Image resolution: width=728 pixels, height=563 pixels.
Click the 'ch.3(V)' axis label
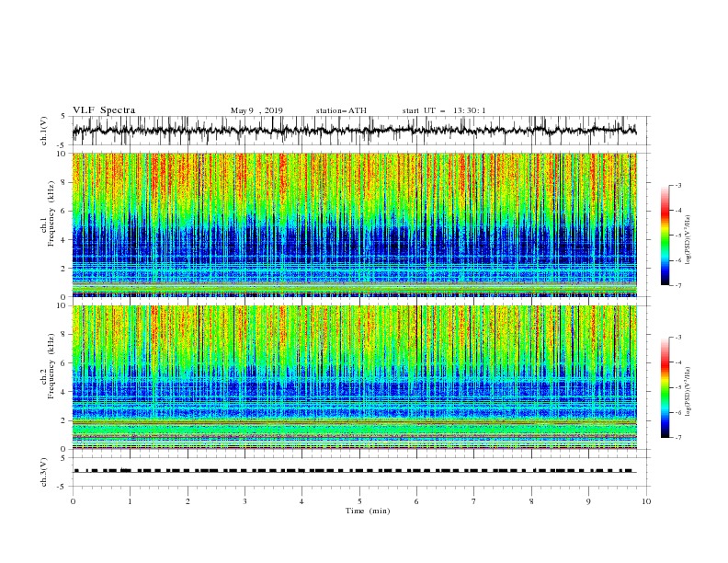[44, 472]
